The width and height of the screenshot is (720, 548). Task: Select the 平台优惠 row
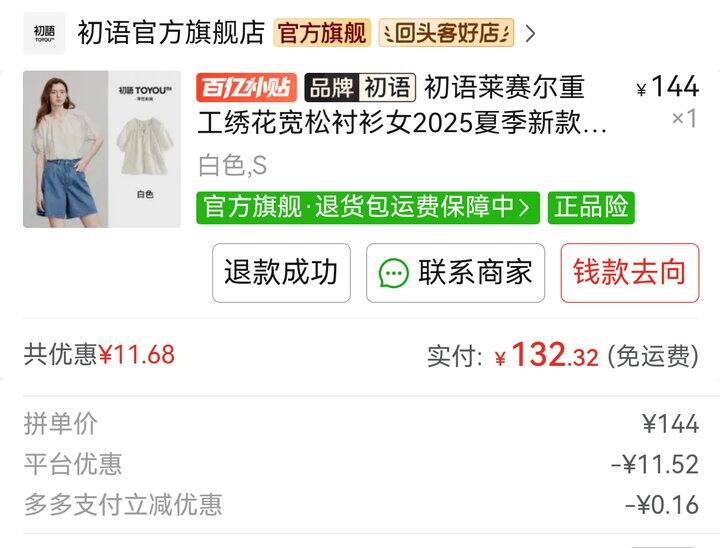tap(361, 464)
